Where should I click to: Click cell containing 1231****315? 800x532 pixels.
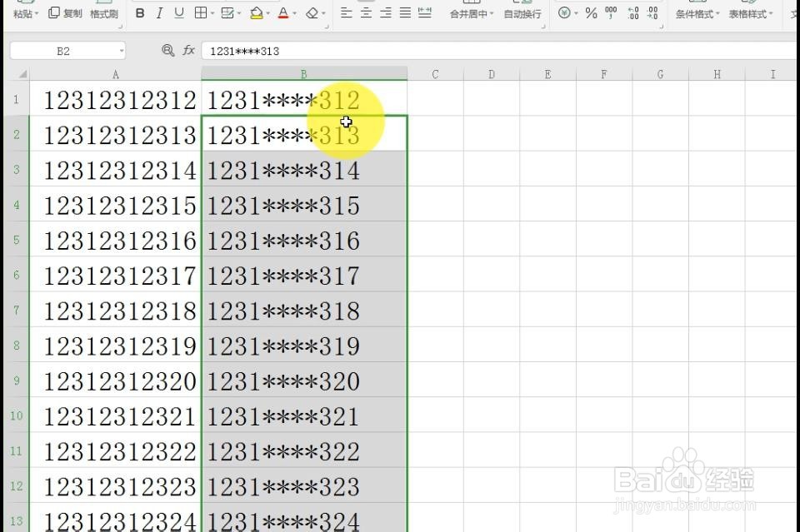305,204
